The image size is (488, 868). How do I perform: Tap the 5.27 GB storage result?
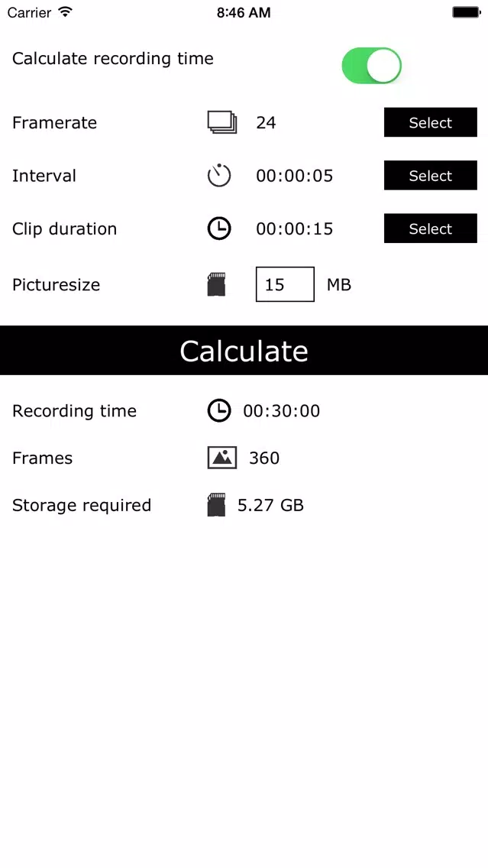[x=270, y=505]
